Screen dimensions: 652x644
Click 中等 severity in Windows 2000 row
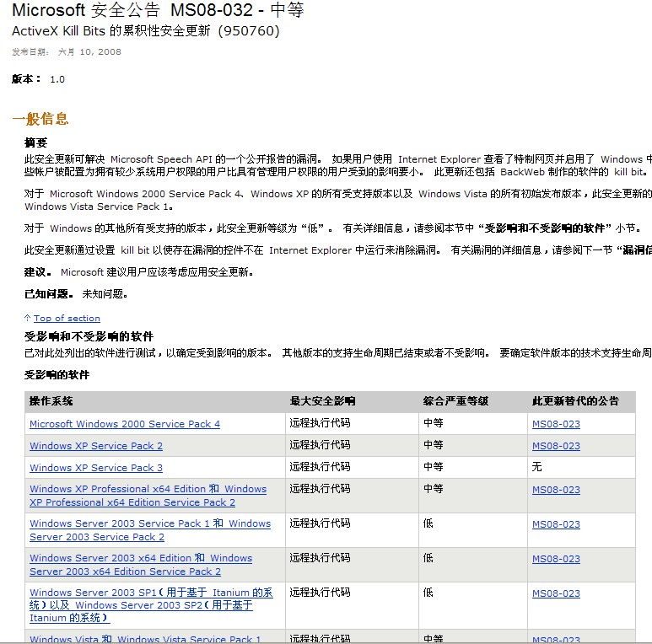point(434,423)
